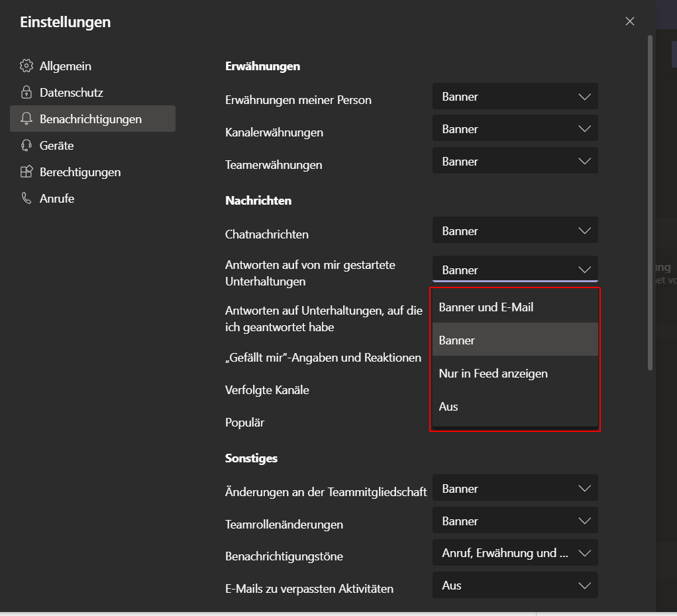
Task: Click the Benachrichtigungen bell icon
Action: 26,119
